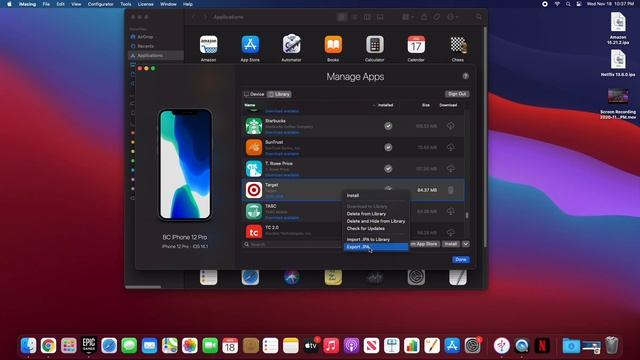Select AirDrop in Finder sidebar

click(145, 37)
